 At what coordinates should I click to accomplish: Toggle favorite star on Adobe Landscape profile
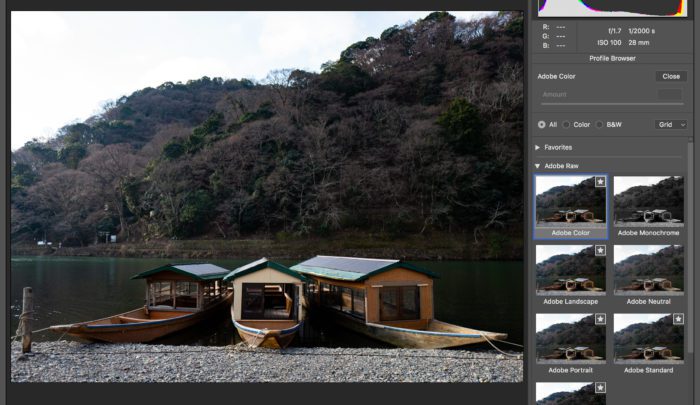pyautogui.click(x=600, y=251)
